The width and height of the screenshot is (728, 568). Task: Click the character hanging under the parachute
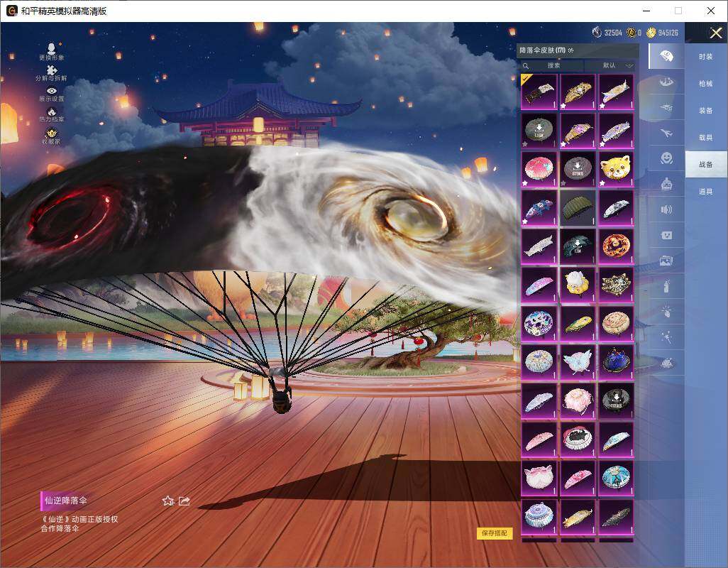point(280,390)
